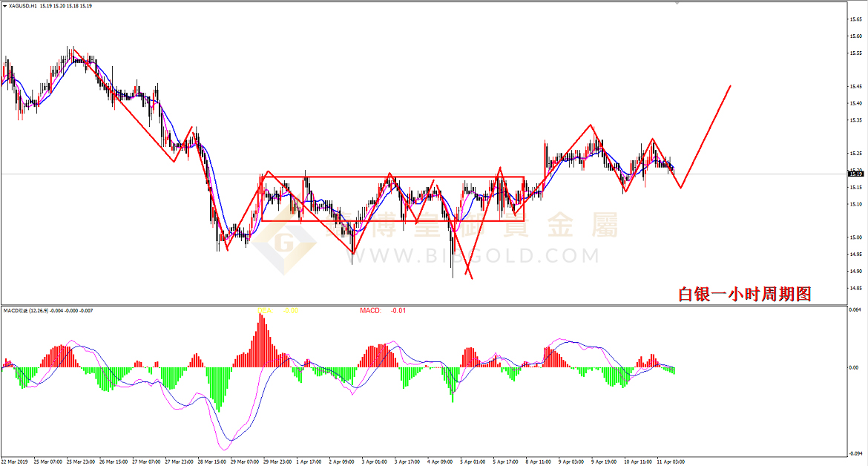Pick the 15.10 price axis value
The height and width of the screenshot is (466, 868).
[x=856, y=204]
